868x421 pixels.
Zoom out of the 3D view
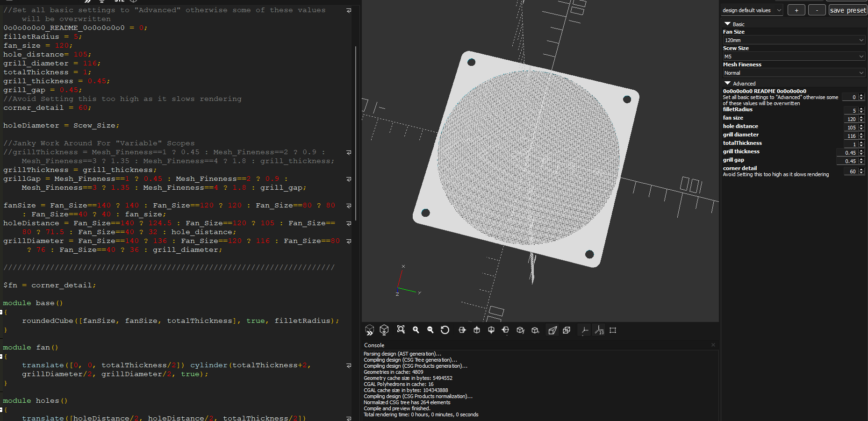pos(430,330)
